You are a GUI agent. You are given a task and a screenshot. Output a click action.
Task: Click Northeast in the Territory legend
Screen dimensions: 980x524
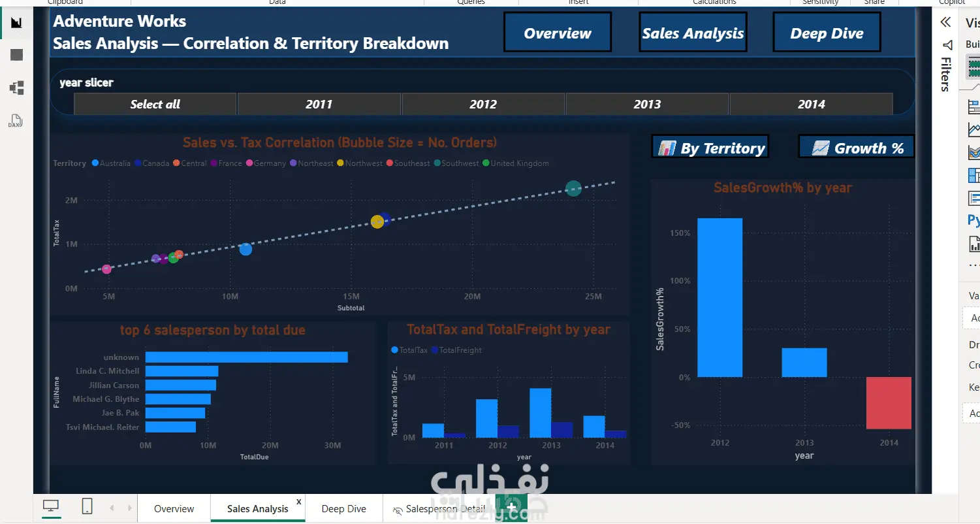click(312, 163)
